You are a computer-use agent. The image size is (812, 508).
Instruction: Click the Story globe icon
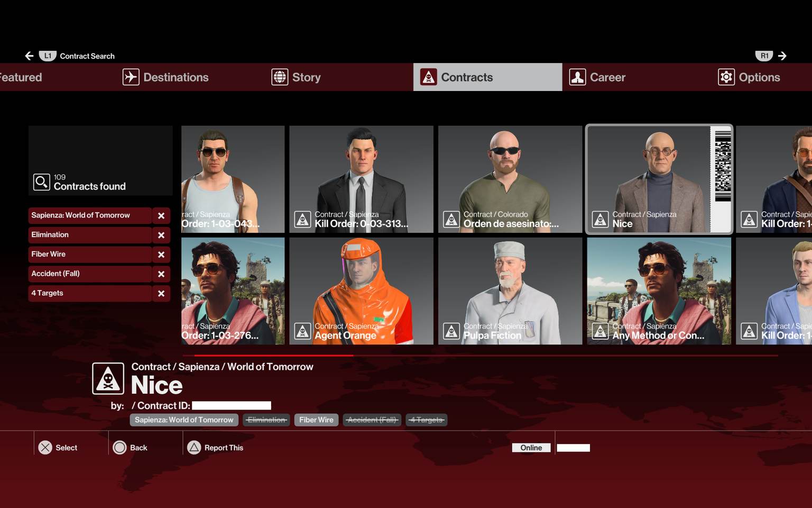point(280,77)
